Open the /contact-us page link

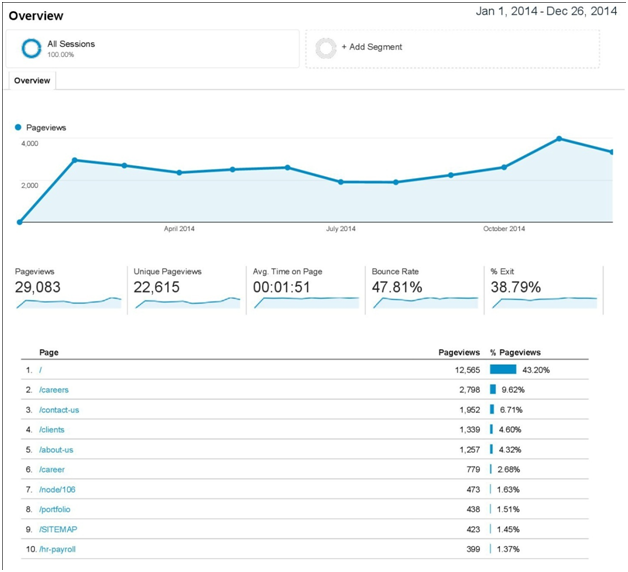[59, 410]
